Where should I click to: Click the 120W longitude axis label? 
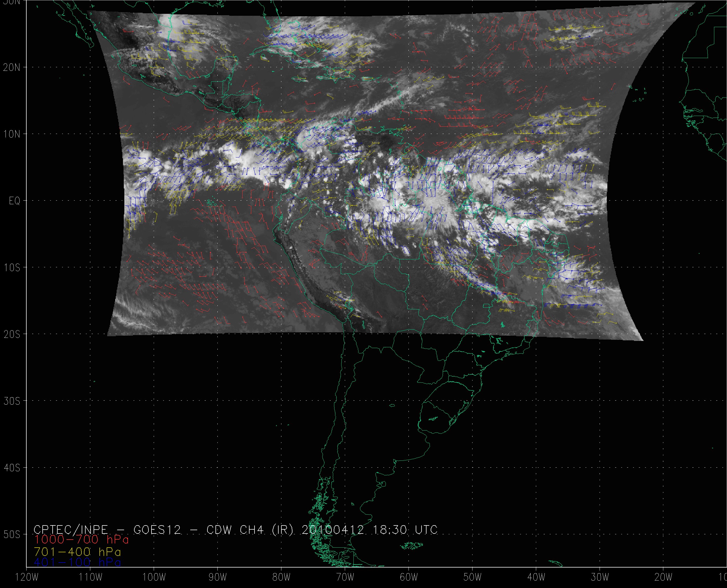pos(27,577)
